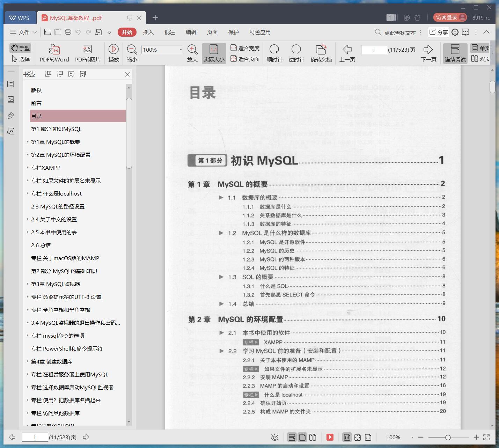Click the zoom plus button beside slider
499x448 pixels.
476,437
